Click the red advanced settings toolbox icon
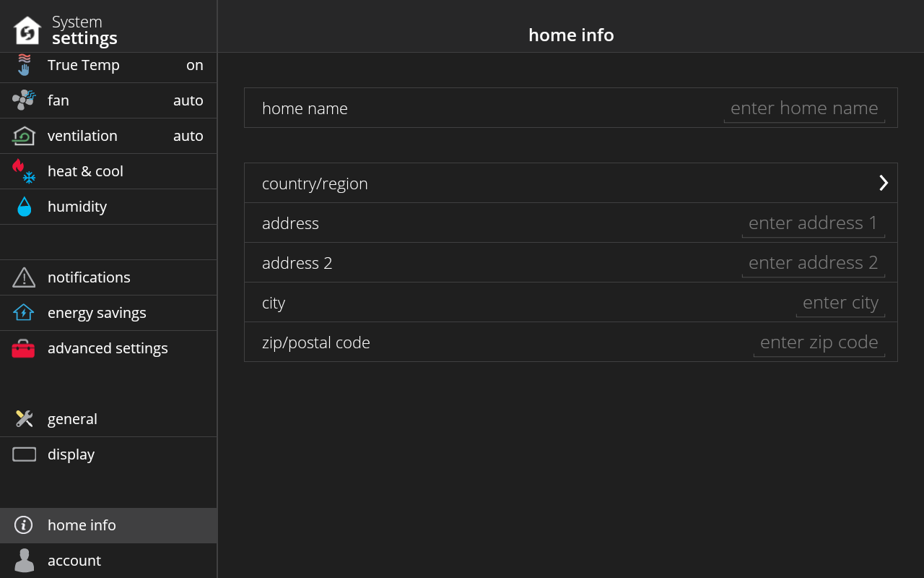Image resolution: width=924 pixels, height=578 pixels. tap(23, 348)
